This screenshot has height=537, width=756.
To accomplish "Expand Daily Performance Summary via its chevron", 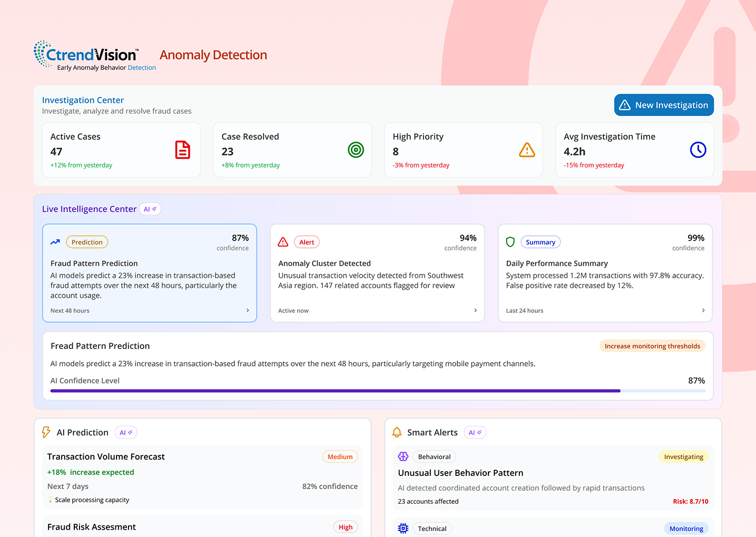I will 703,311.
